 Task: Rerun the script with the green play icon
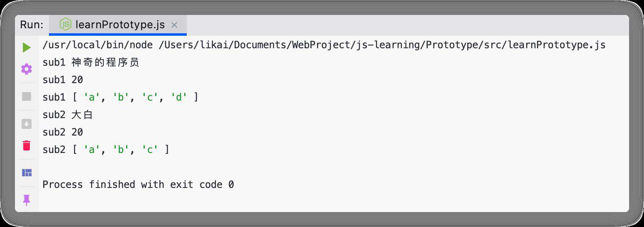(x=27, y=47)
